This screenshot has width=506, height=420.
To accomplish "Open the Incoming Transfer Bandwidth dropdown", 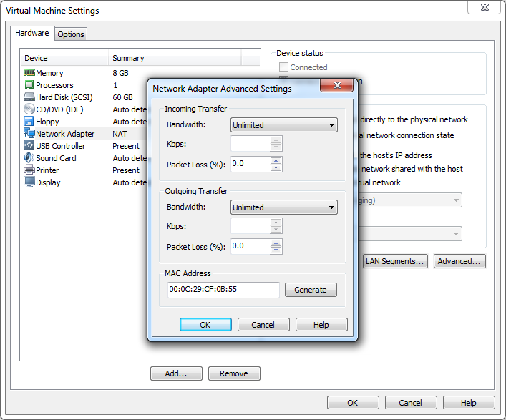I will [x=284, y=125].
